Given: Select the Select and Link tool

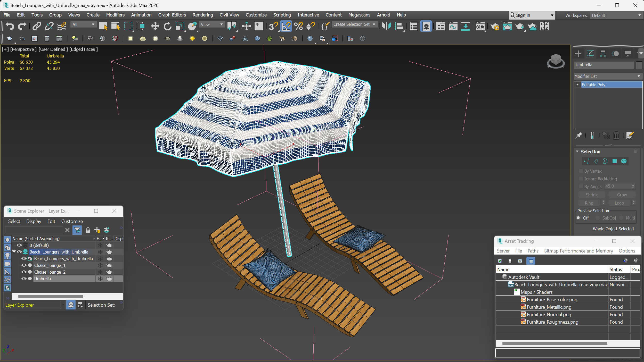Looking at the screenshot, I should click(x=37, y=26).
